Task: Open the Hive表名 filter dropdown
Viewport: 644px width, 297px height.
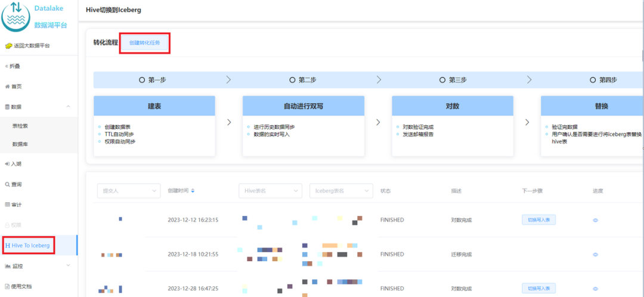Action: (270, 191)
